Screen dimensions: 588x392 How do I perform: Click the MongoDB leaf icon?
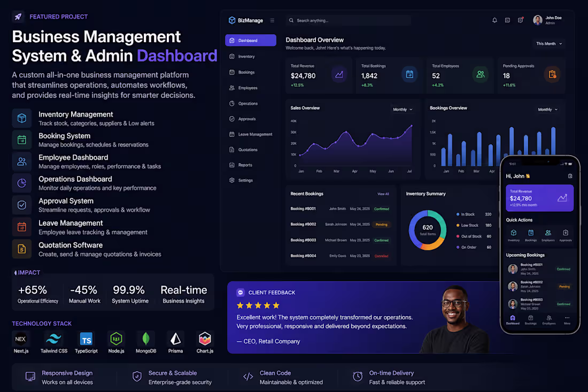pos(146,339)
